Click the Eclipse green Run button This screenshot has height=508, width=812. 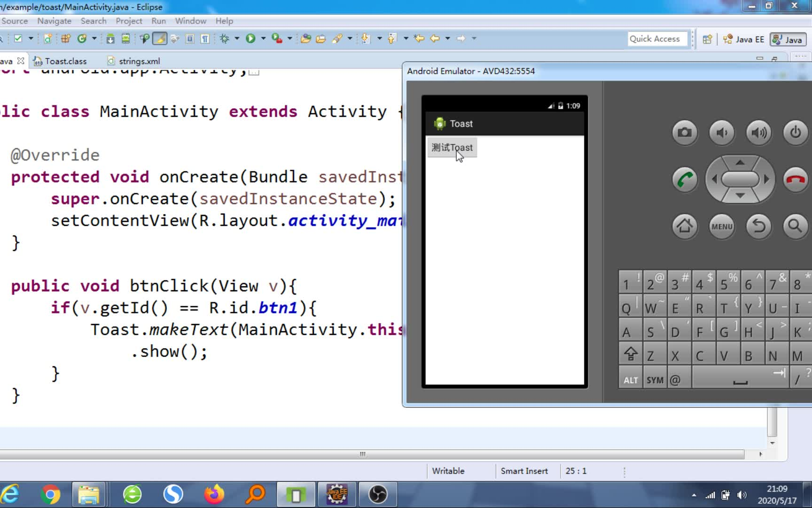250,39
